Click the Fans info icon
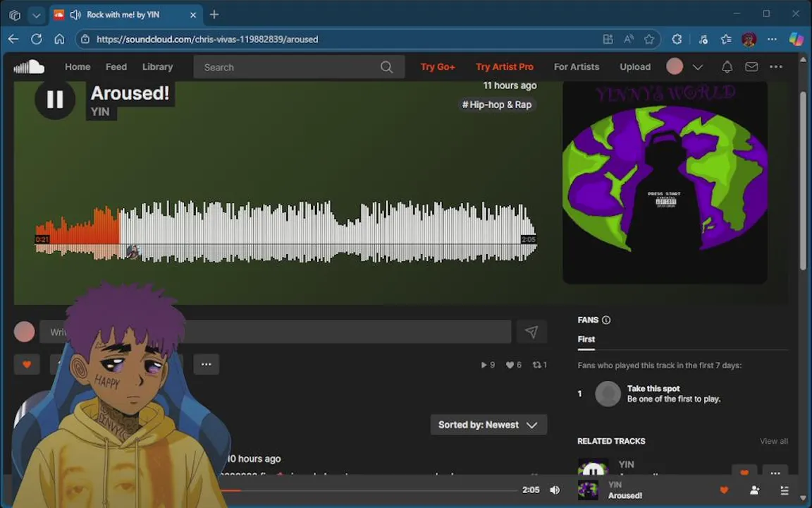812x508 pixels. pos(606,320)
